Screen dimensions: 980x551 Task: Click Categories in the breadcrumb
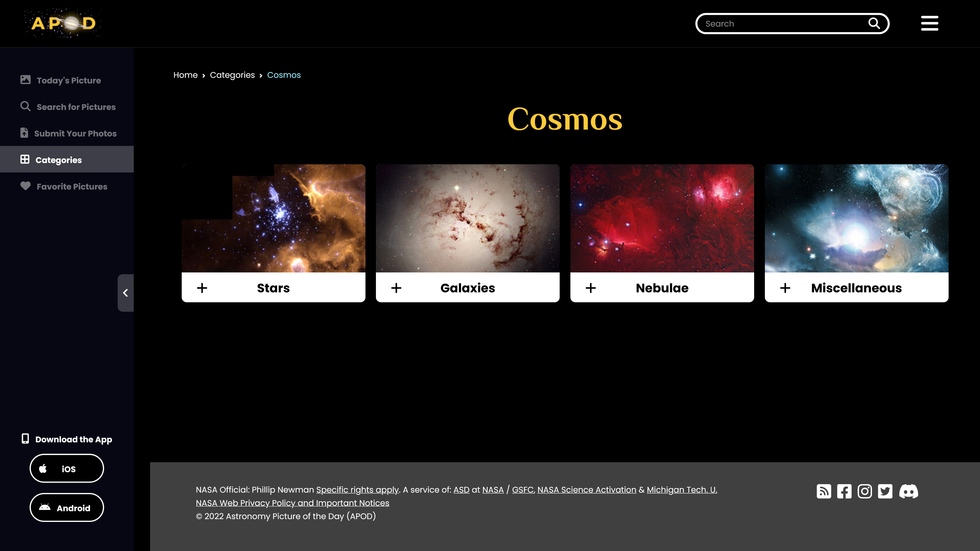click(x=232, y=75)
